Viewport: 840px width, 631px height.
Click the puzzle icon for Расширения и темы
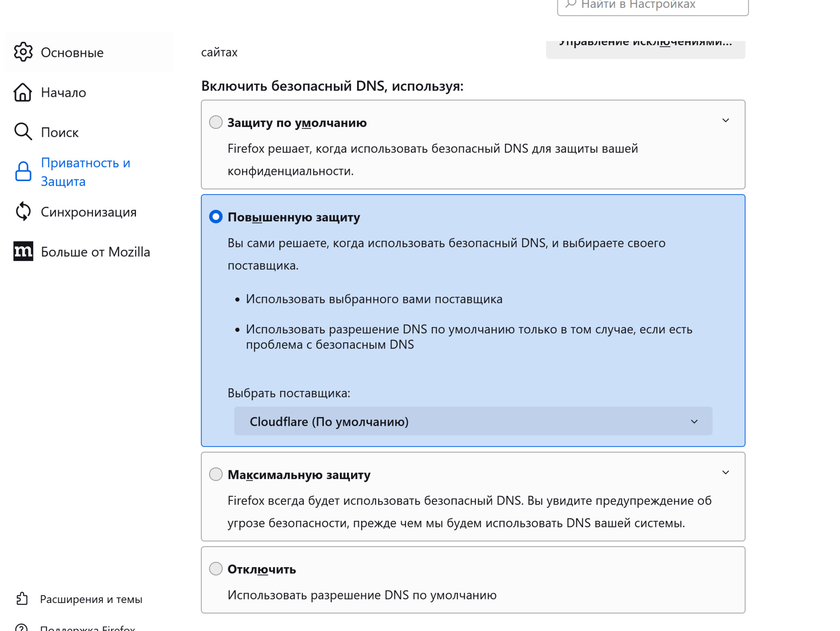point(22,599)
